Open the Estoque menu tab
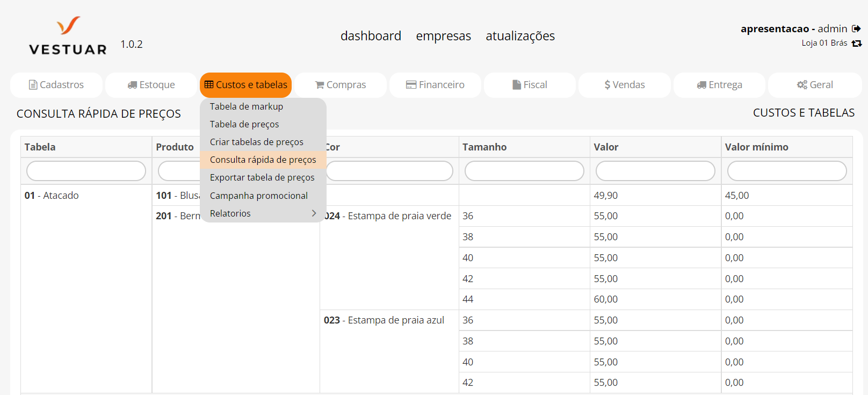Viewport: 868px width, 395px height. coord(151,85)
